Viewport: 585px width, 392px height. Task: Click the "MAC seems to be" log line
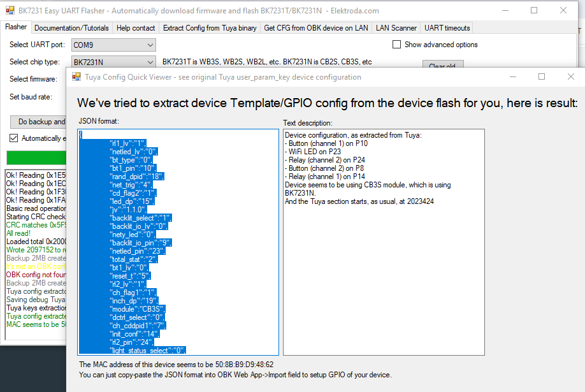[36, 324]
